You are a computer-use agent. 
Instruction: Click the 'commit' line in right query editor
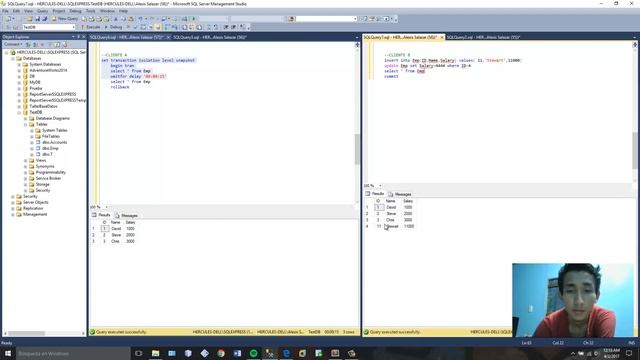tap(391, 76)
